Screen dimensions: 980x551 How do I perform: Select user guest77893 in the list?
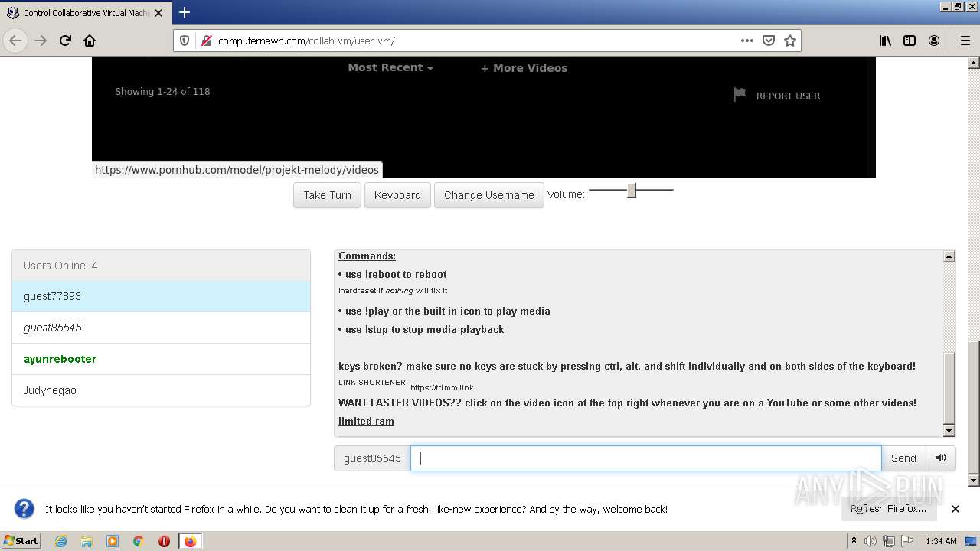161,296
